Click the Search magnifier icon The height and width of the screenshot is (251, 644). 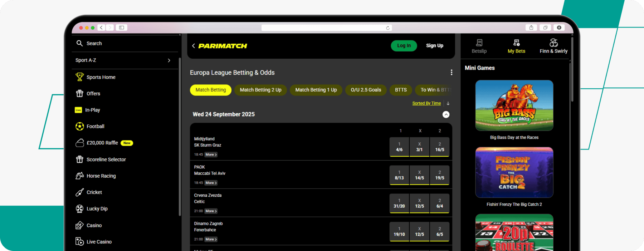(79, 43)
